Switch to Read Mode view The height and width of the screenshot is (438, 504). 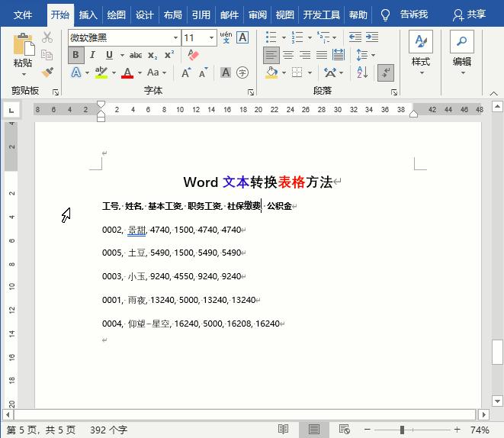click(x=283, y=430)
